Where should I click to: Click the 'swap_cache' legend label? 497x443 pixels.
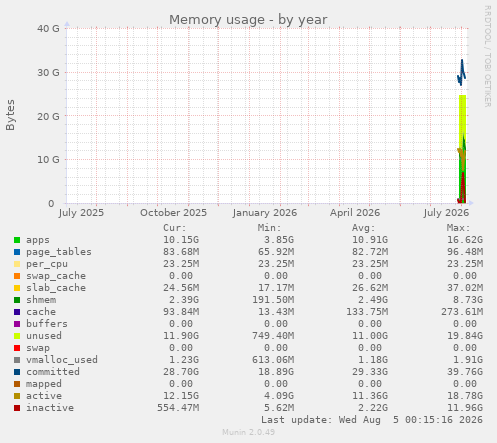(56, 276)
